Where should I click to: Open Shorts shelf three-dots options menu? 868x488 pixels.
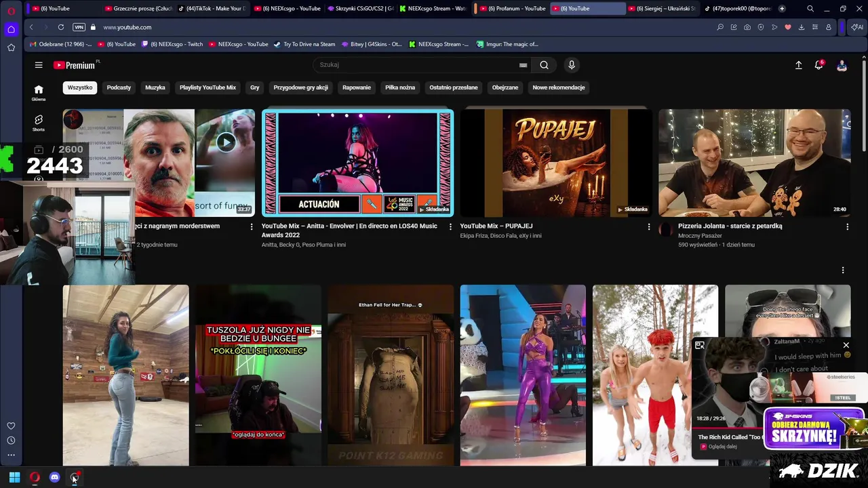pos(843,270)
